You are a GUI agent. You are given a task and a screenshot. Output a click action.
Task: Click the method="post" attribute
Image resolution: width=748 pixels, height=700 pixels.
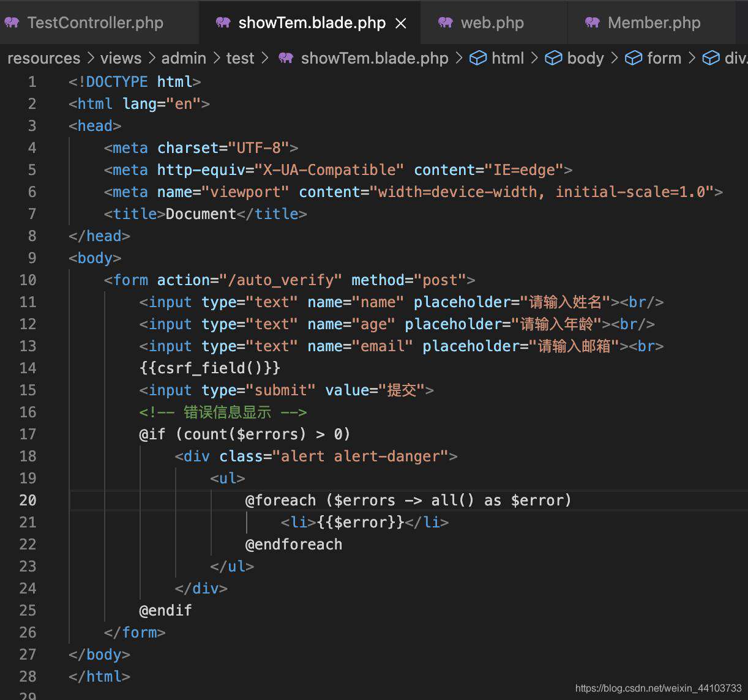coord(409,280)
